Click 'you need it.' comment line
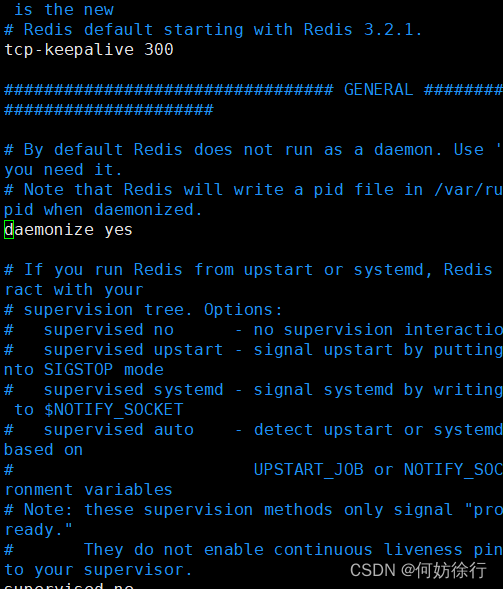The image size is (503, 589). click(63, 170)
